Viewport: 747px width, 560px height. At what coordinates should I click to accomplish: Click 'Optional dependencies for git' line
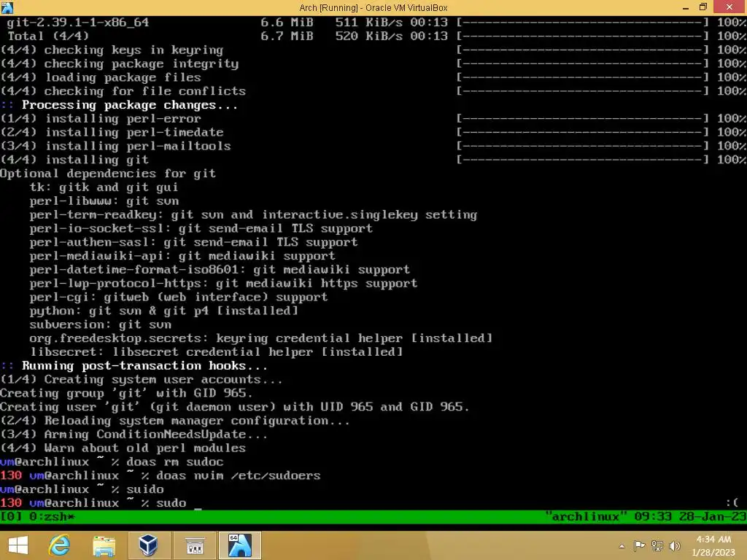pyautogui.click(x=108, y=174)
